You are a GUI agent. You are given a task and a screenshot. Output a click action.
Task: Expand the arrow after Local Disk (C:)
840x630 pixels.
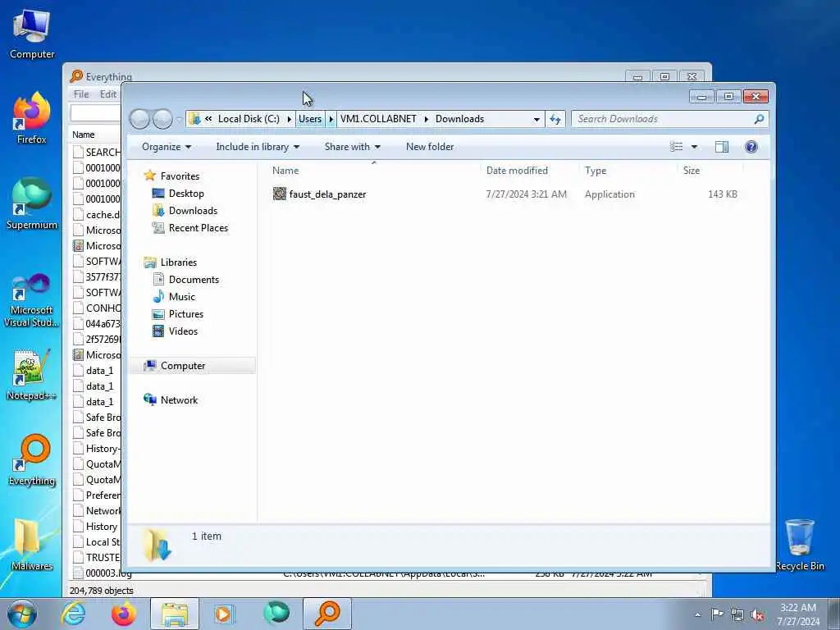coord(290,119)
